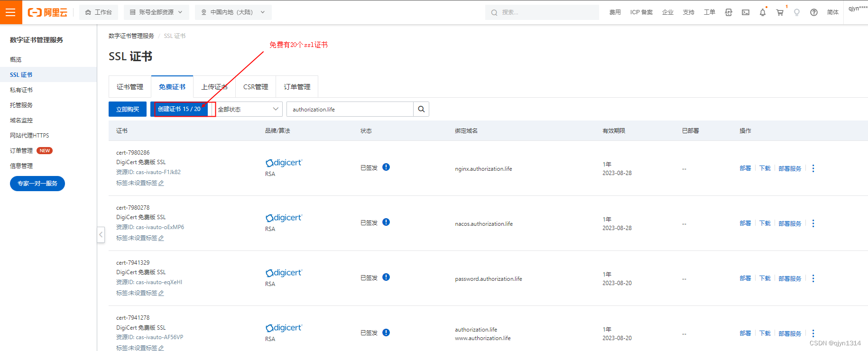Click 下载 for nginx.authorization.life

click(x=765, y=168)
